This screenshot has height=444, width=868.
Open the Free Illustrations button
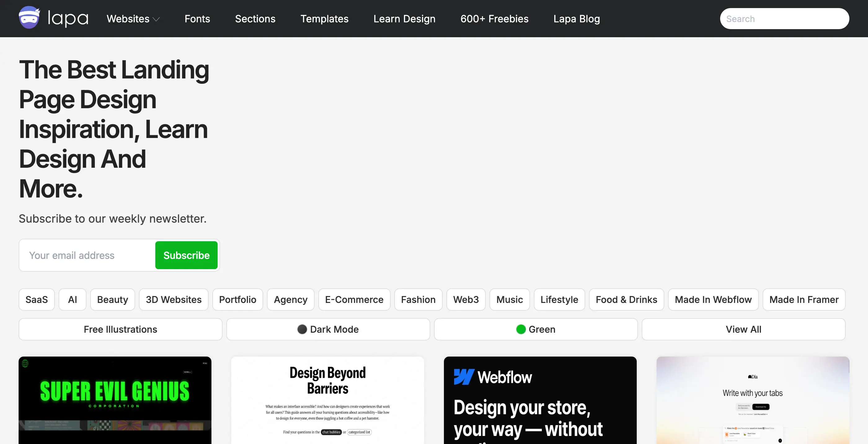click(x=120, y=329)
